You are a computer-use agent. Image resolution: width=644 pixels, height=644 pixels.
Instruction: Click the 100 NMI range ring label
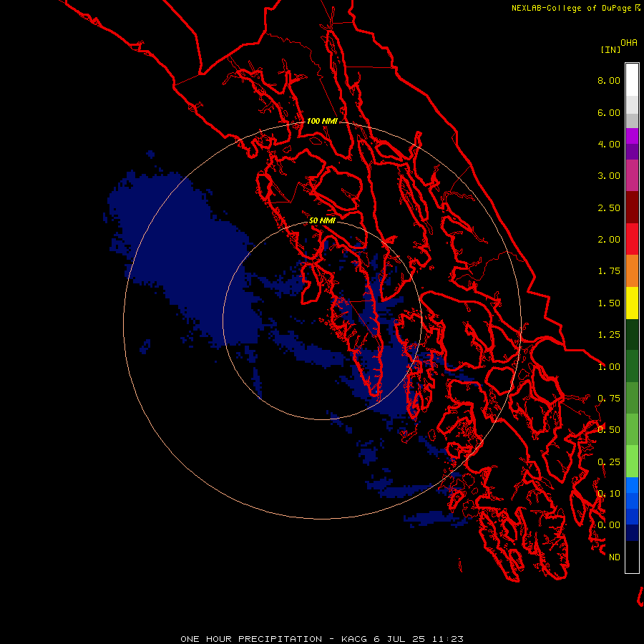(x=322, y=121)
